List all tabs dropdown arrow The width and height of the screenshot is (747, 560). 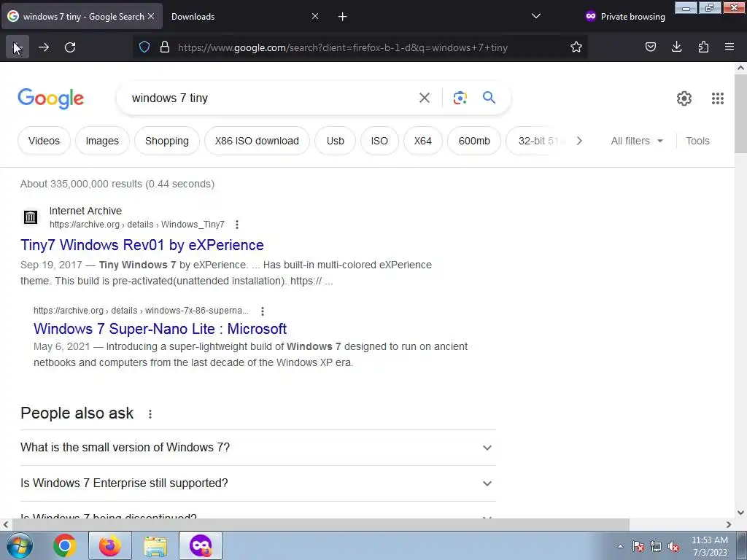[536, 16]
